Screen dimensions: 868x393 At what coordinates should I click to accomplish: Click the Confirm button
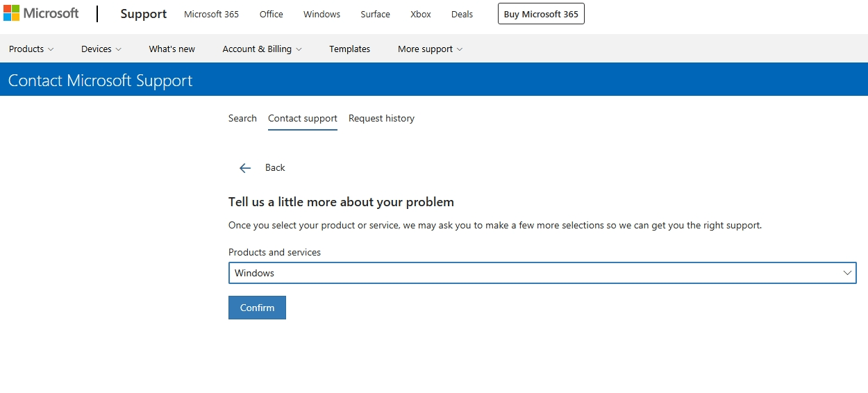pos(257,308)
